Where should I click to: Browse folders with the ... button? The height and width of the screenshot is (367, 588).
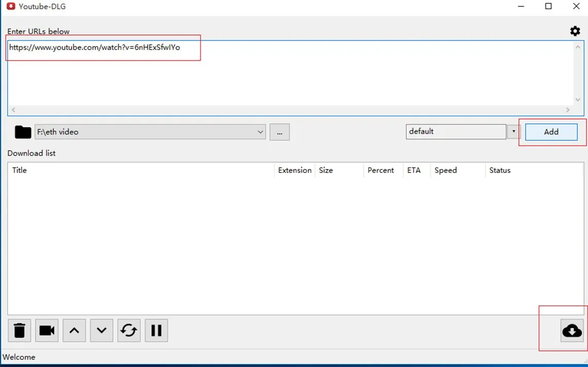280,132
